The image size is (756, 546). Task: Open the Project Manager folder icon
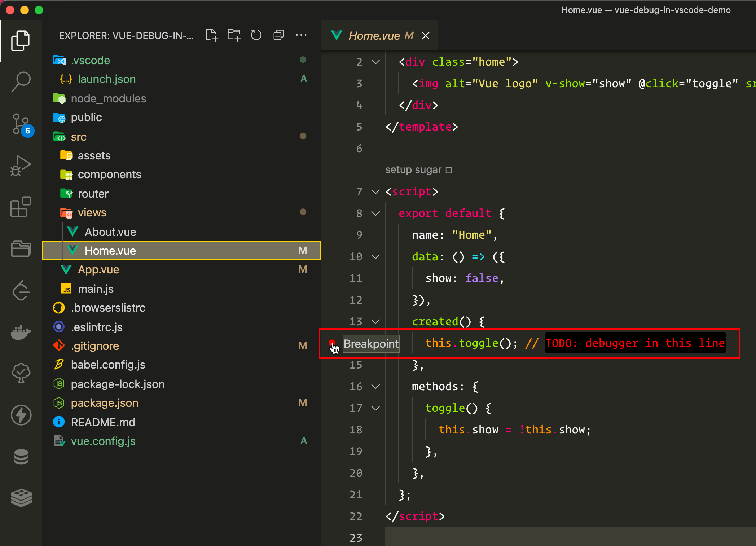click(x=21, y=248)
